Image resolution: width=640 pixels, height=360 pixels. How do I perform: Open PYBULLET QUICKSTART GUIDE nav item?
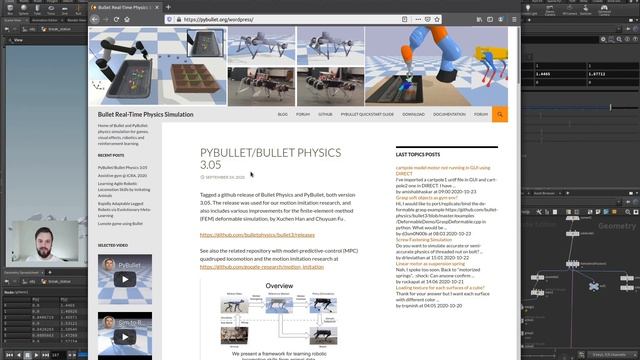click(367, 114)
